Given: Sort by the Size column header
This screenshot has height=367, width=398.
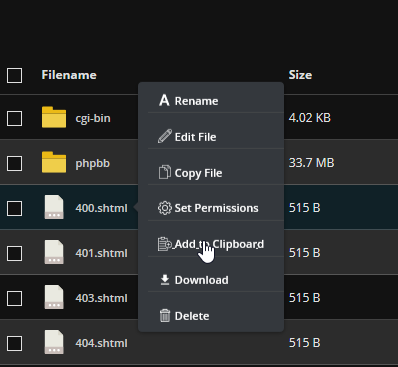Looking at the screenshot, I should 300,75.
